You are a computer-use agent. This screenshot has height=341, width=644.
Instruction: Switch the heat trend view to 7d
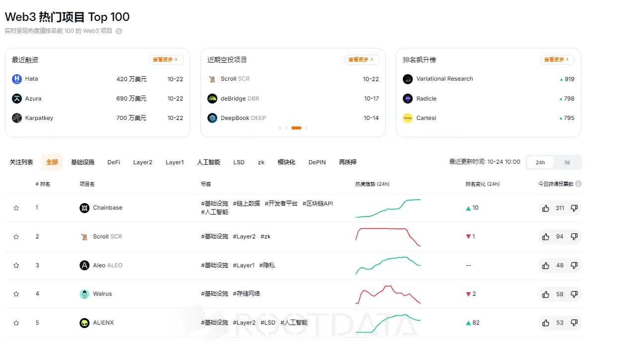[x=567, y=162]
